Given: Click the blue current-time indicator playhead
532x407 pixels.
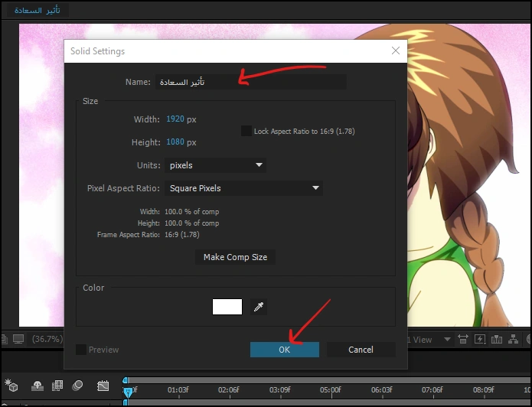Looking at the screenshot, I should tap(128, 392).
